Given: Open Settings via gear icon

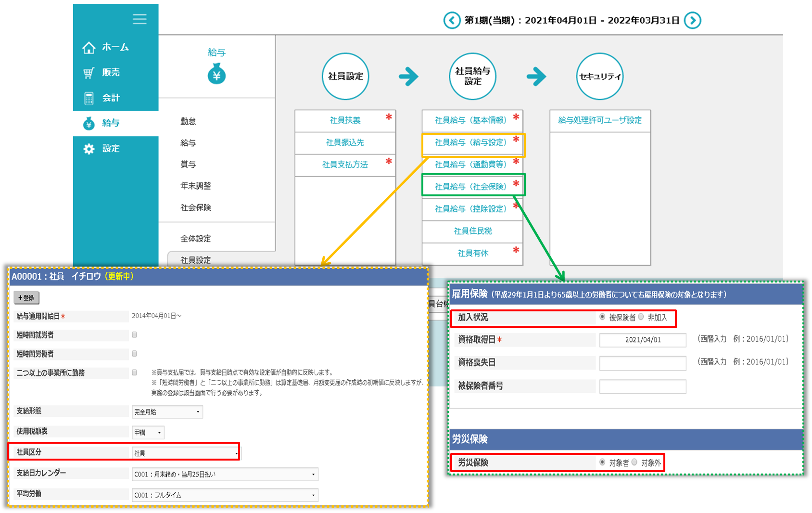Looking at the screenshot, I should pos(89,149).
